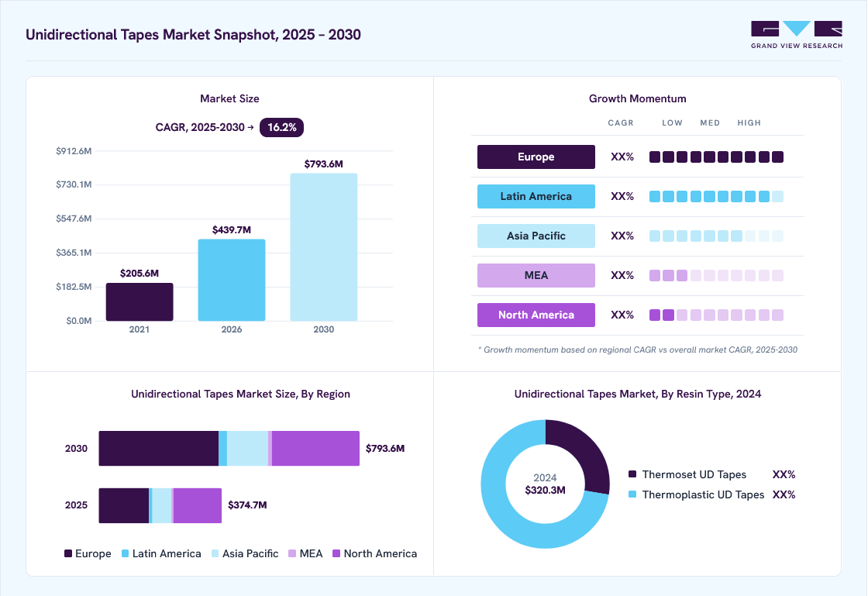Click XX% value in the Europe row

coord(622,157)
